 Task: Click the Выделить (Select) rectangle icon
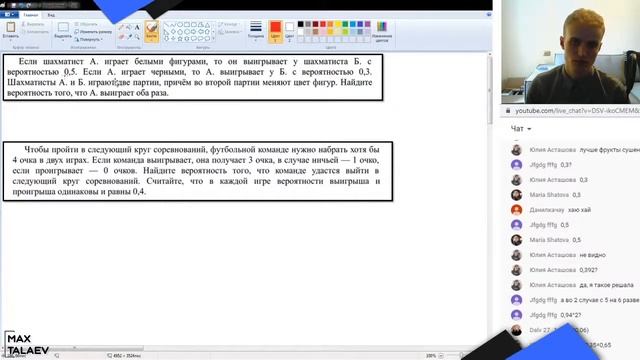pyautogui.click(x=63, y=27)
